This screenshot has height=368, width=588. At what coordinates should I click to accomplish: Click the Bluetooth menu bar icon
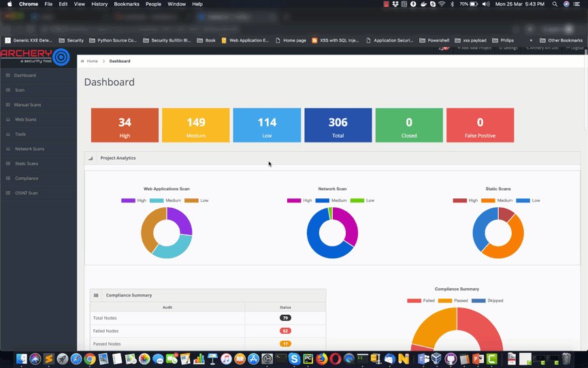453,4
